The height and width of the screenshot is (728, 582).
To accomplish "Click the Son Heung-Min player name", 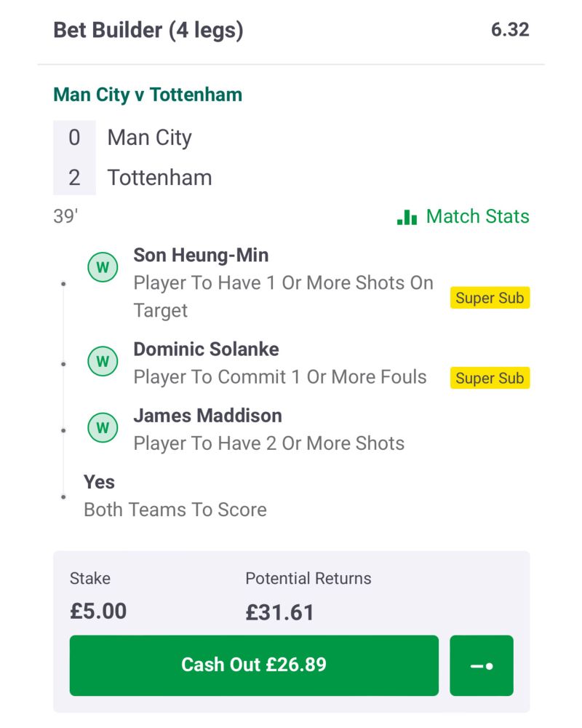I will point(201,255).
